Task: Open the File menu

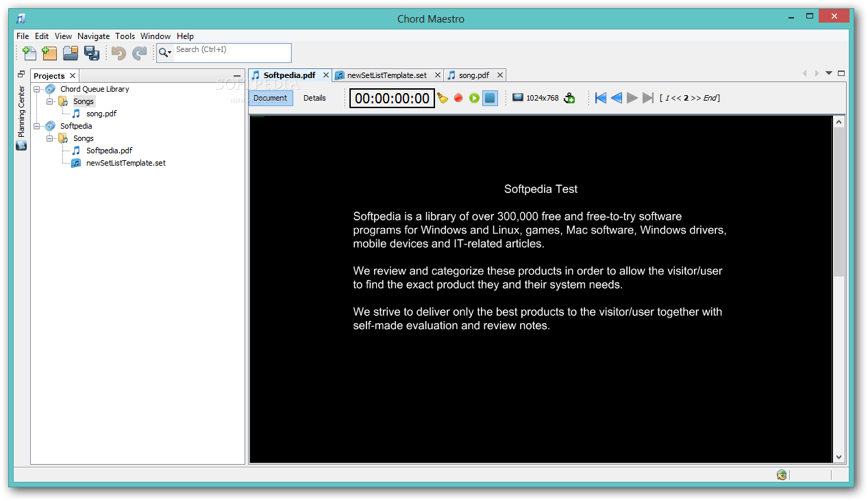Action: [23, 36]
